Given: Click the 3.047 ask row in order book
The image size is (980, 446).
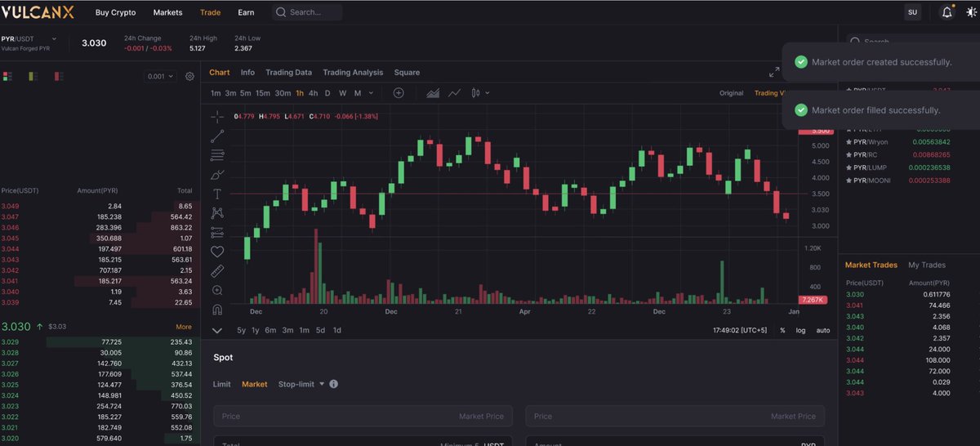Looking at the screenshot, I should coord(98,216).
